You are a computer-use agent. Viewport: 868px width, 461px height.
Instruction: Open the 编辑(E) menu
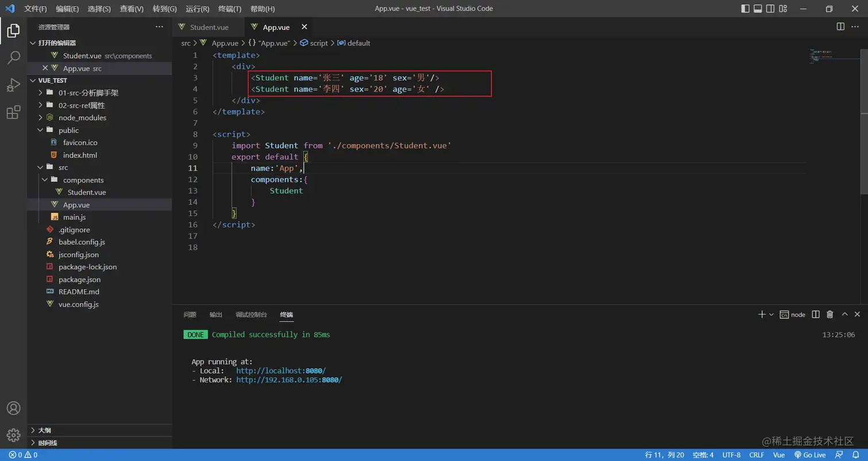click(68, 9)
